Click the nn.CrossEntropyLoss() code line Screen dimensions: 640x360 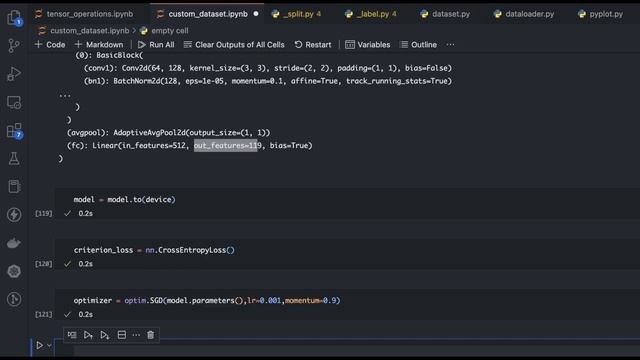(154, 250)
